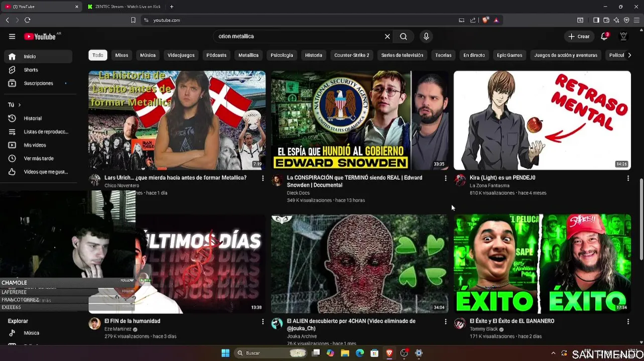Viewport: 644px width, 361px height.
Task: Clear the search box with the X
Action: [x=387, y=37]
